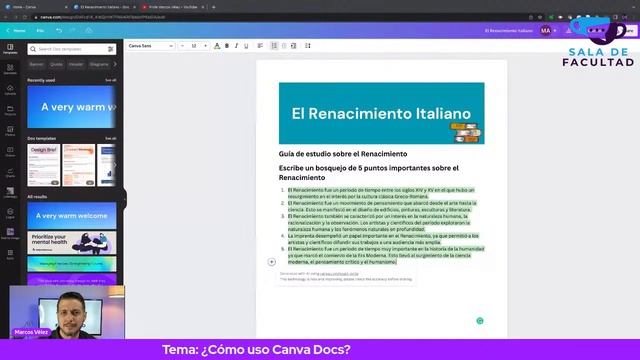This screenshot has height=360, width=640.
Task: Open the text color picker
Action: tap(217, 46)
